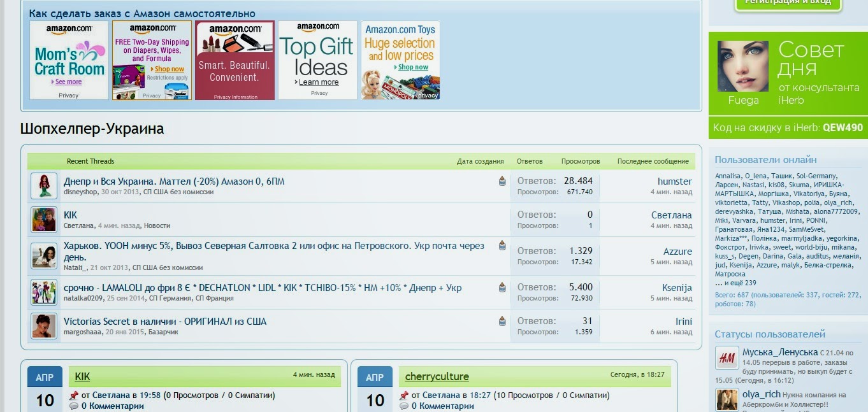
Task: Click the Регистрация и вход button
Action: click(x=788, y=4)
